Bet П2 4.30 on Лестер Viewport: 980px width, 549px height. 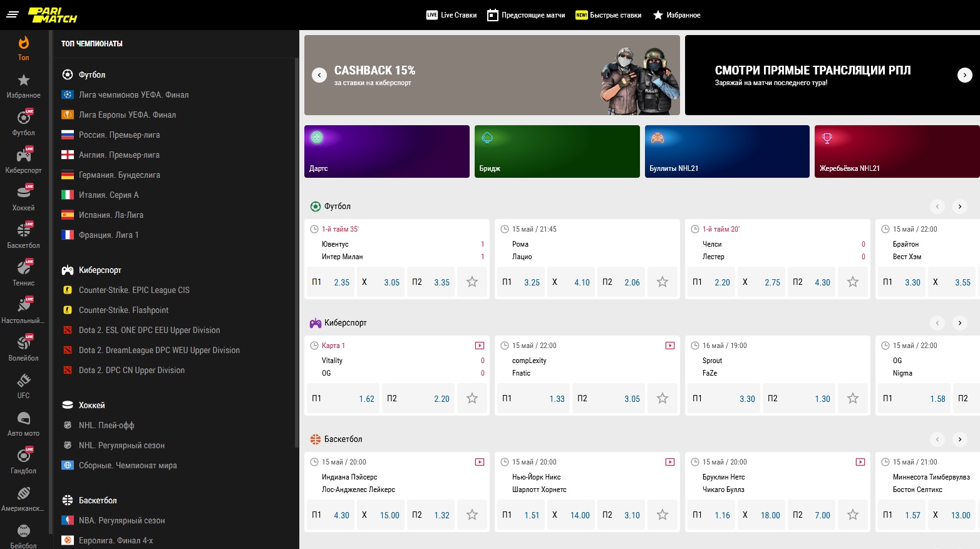tap(812, 282)
